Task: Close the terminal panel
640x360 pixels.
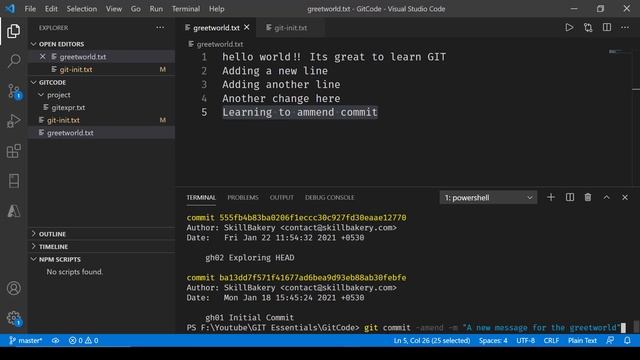Action: (625, 198)
